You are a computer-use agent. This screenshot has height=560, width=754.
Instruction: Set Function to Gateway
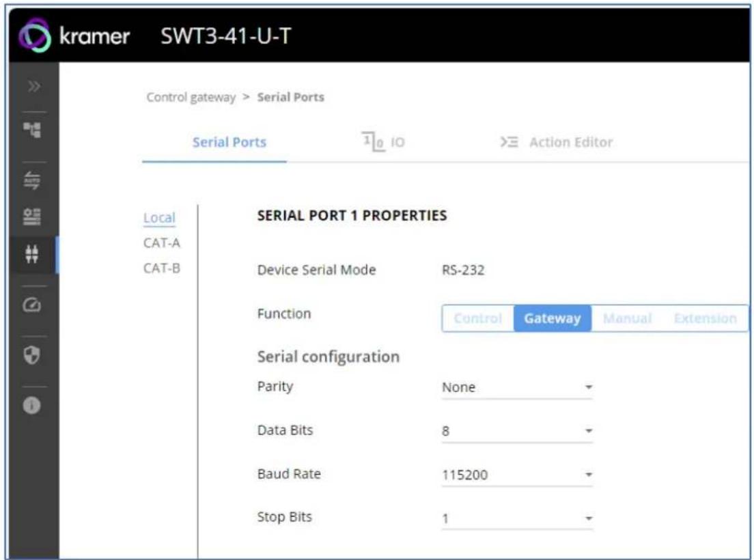pos(553,318)
